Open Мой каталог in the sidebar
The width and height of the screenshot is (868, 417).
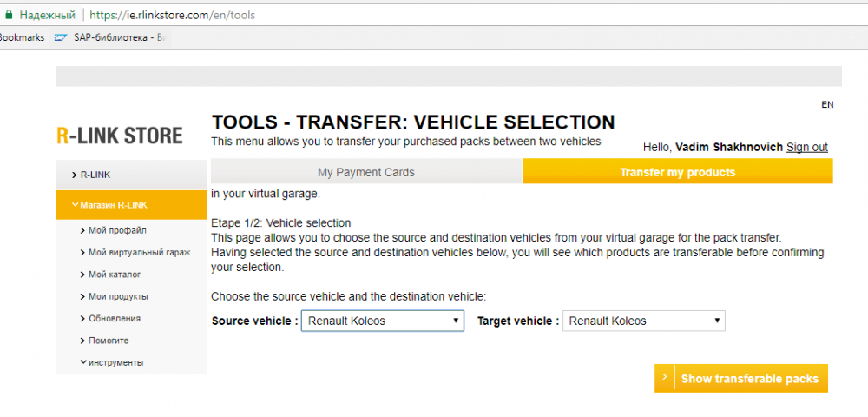click(115, 275)
